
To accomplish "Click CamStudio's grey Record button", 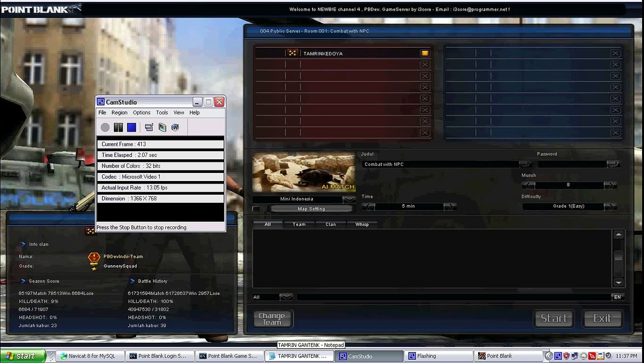I will [105, 128].
